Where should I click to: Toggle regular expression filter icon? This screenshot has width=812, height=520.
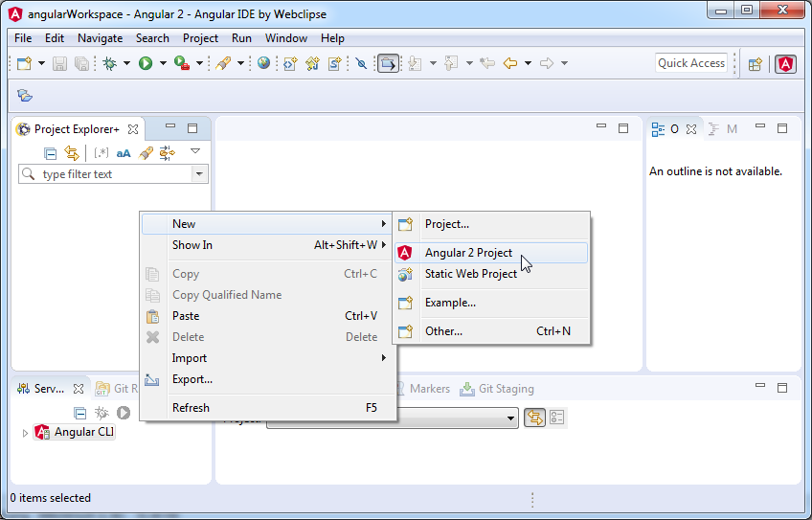[x=101, y=153]
